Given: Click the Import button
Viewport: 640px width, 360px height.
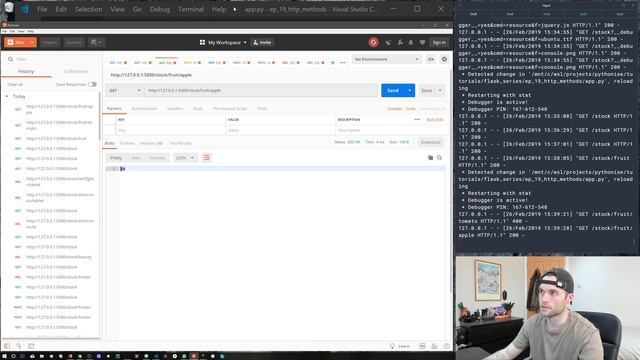Looking at the screenshot, I should [x=50, y=42].
